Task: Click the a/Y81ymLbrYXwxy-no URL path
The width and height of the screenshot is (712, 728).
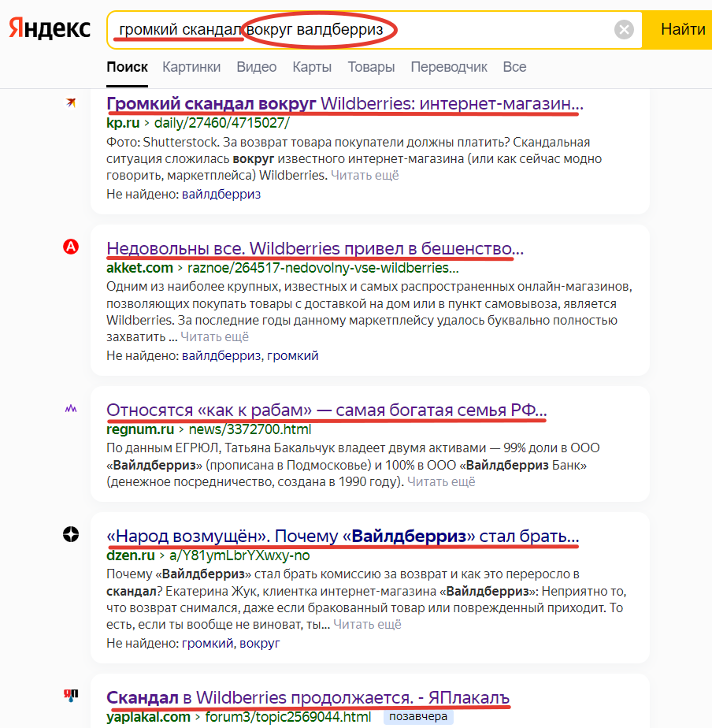Action: (x=239, y=555)
